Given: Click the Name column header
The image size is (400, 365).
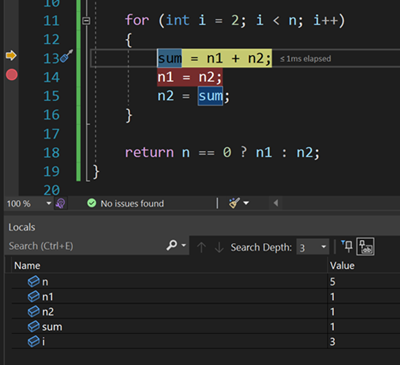Looking at the screenshot, I should point(27,266).
